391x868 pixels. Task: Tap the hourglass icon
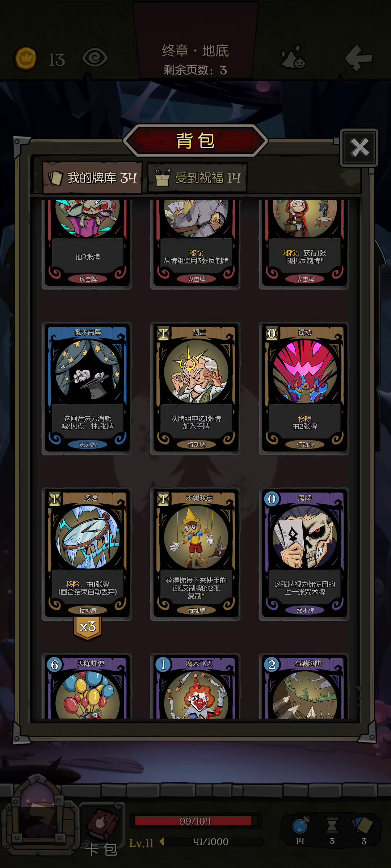pos(332,826)
